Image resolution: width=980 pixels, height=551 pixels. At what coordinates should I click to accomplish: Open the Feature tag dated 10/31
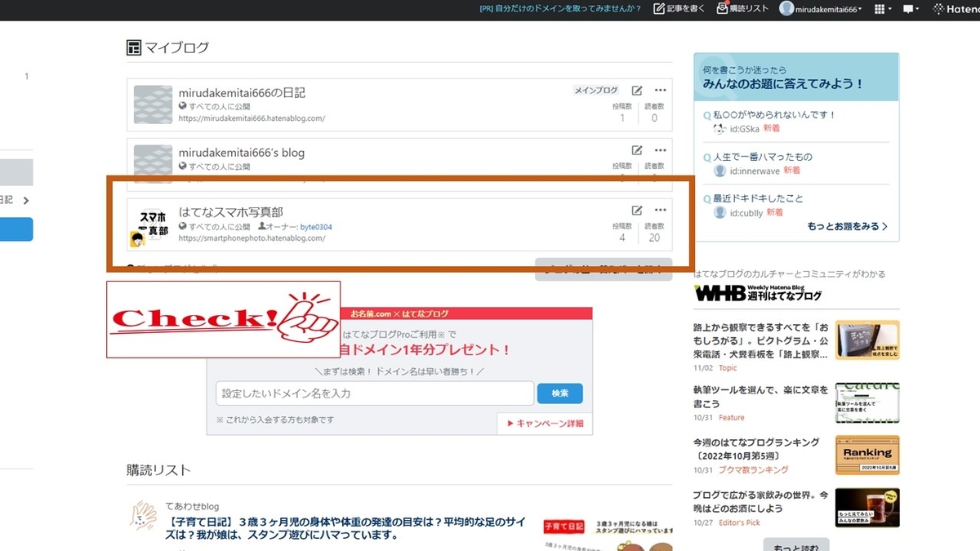(732, 418)
